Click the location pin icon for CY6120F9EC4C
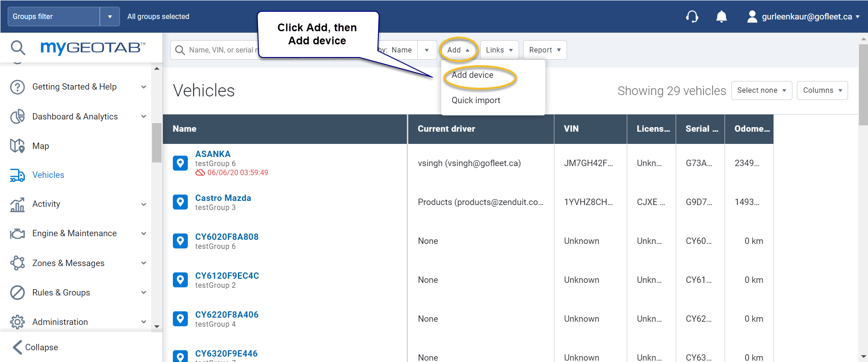868x362 pixels. click(180, 280)
